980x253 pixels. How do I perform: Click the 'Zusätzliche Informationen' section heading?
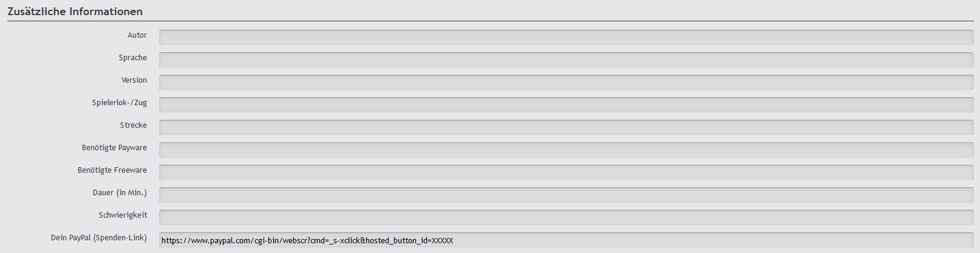click(x=75, y=12)
